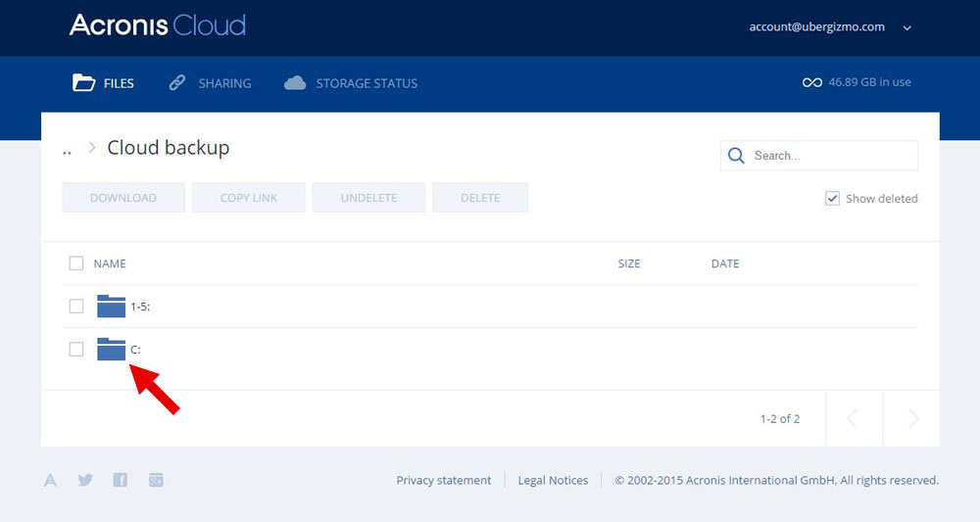980x522 pixels.
Task: Open the Facebook footer icon
Action: coord(120,480)
